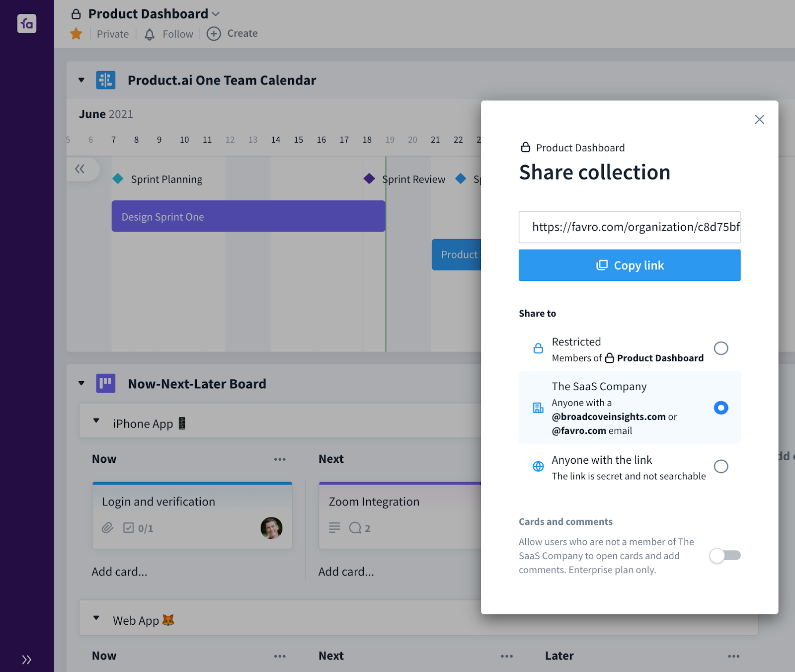Select The SaaS Company sharing radio button
Viewport: 795px width, 672px height.
click(x=721, y=408)
